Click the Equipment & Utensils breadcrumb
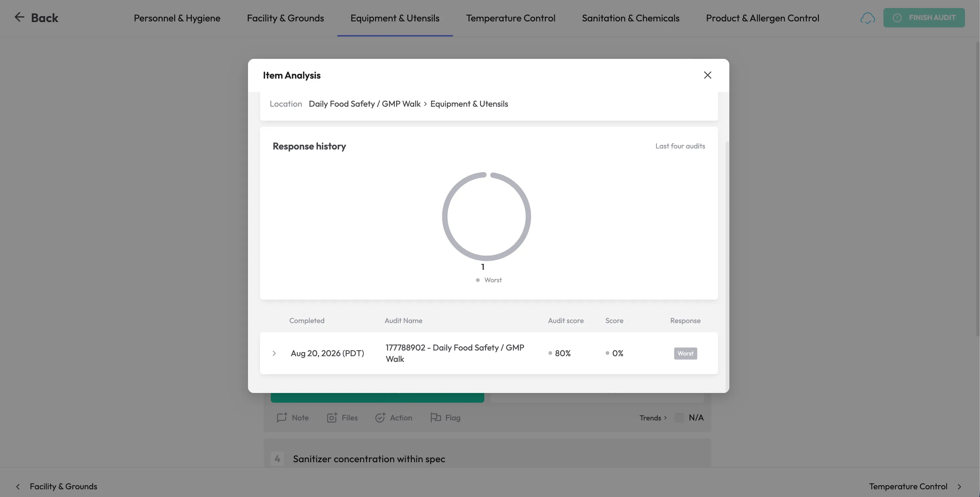Viewport: 980px width, 497px height. [469, 104]
